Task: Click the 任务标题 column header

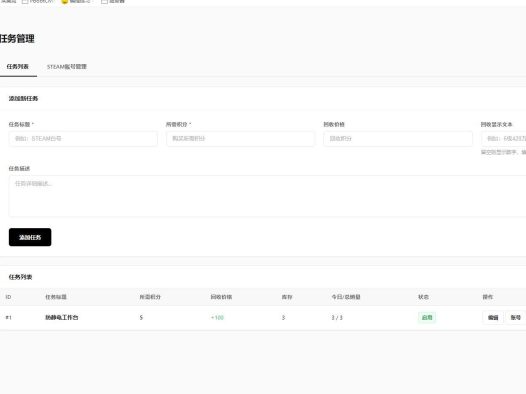Action: tap(56, 297)
